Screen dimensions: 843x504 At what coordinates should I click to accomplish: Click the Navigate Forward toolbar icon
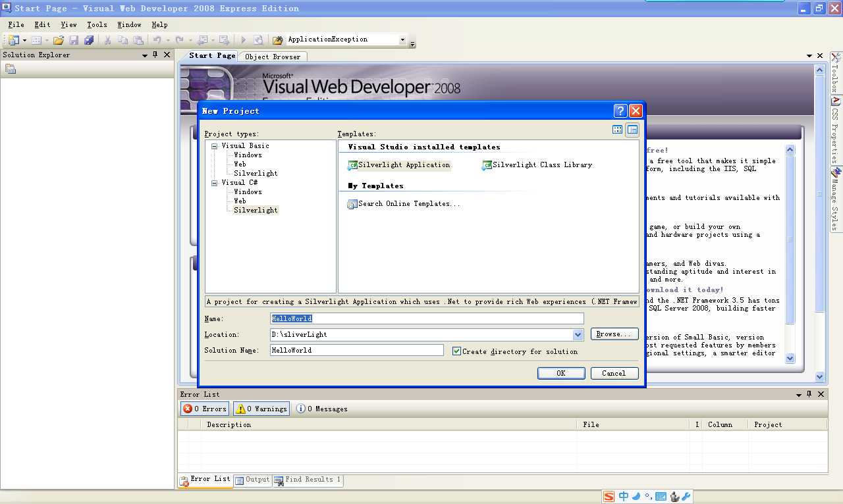(x=224, y=40)
